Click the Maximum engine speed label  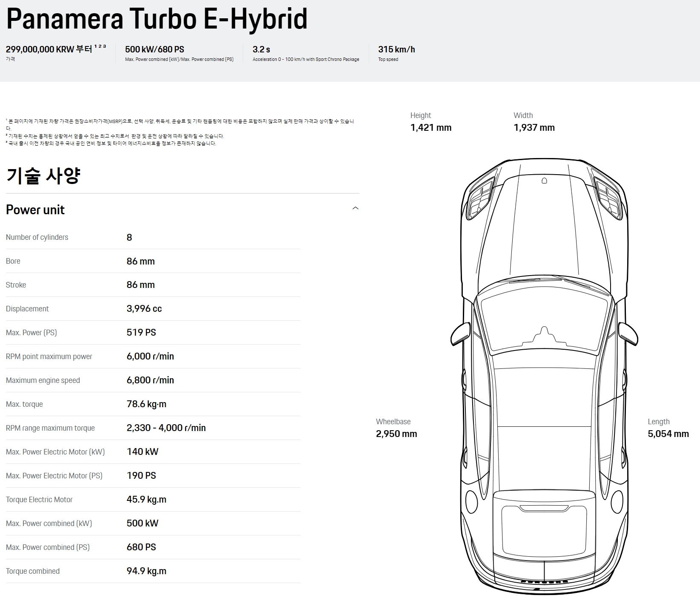[x=43, y=380]
